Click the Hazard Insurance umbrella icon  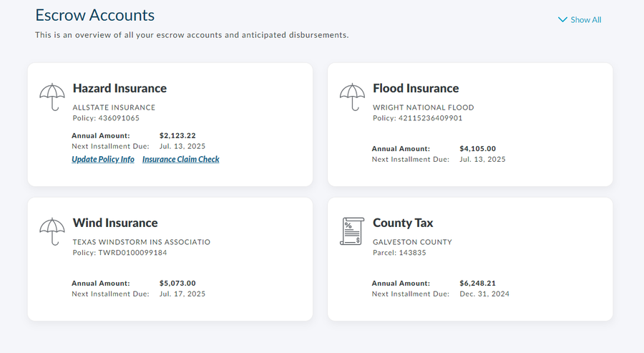51,97
